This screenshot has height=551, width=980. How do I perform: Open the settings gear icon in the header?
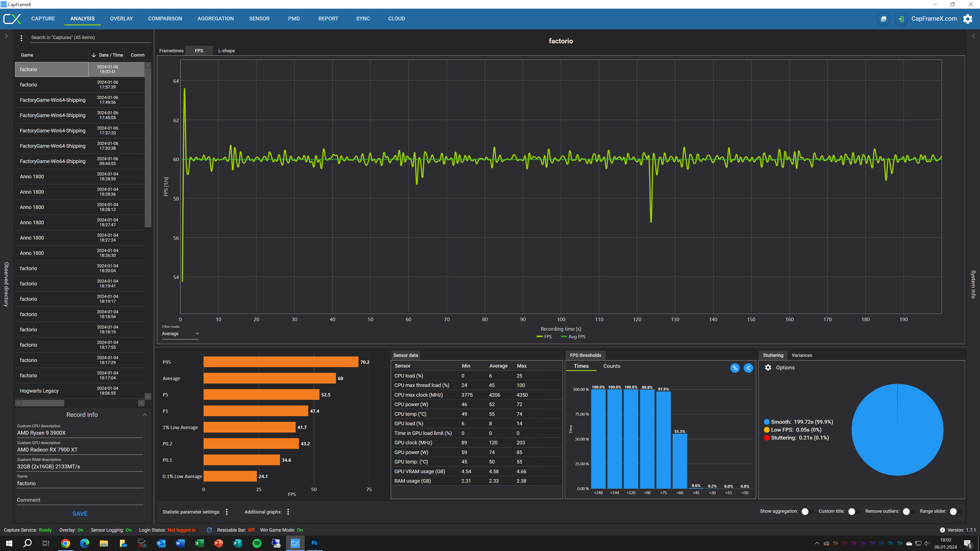point(967,19)
